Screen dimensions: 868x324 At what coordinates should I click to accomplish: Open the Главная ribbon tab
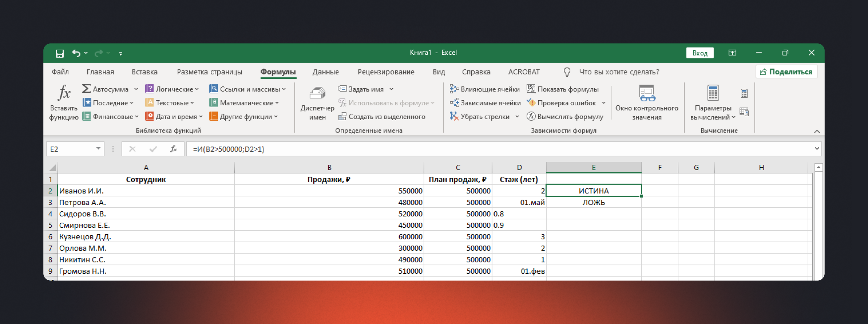[x=100, y=72]
